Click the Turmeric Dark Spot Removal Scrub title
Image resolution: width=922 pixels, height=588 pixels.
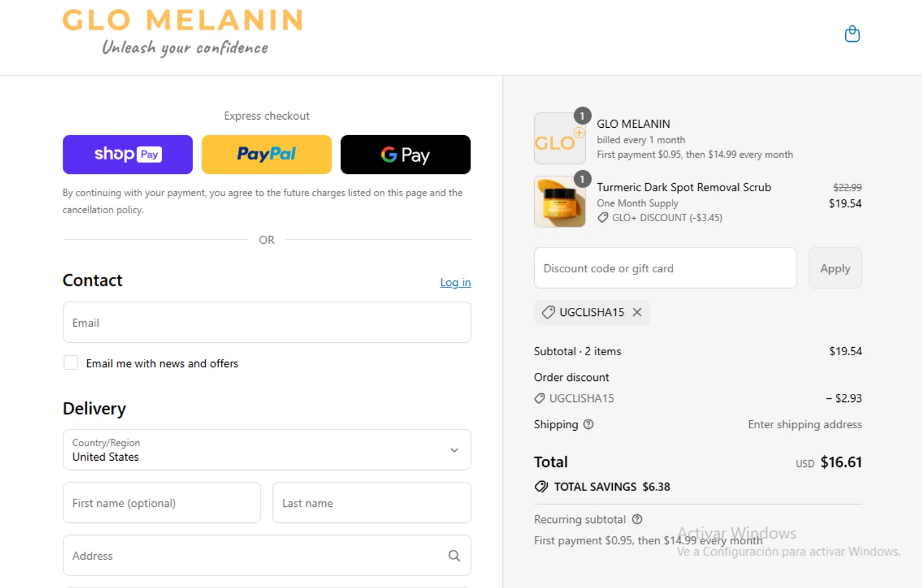pos(684,187)
